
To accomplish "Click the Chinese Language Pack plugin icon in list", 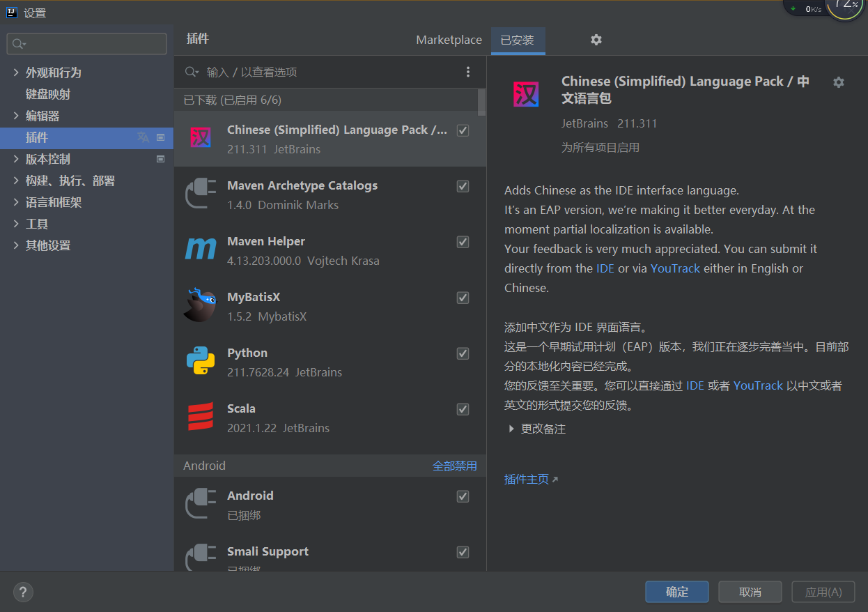I will (201, 139).
